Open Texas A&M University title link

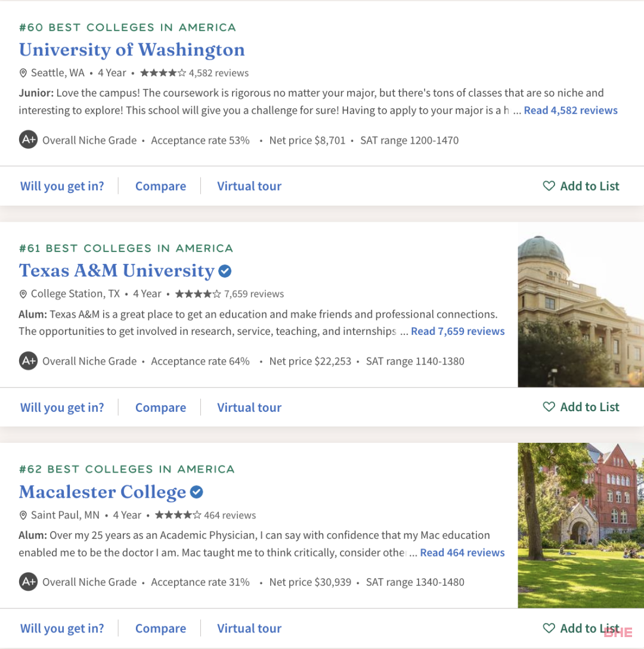tap(117, 271)
